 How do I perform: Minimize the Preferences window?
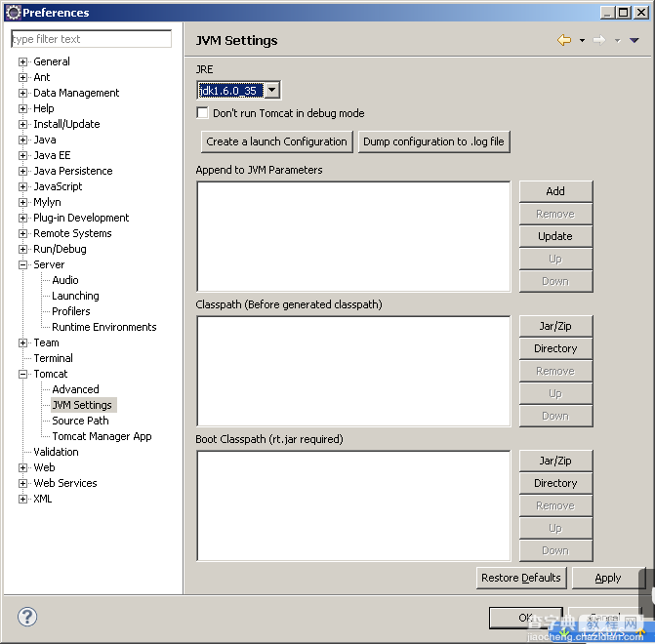point(608,13)
